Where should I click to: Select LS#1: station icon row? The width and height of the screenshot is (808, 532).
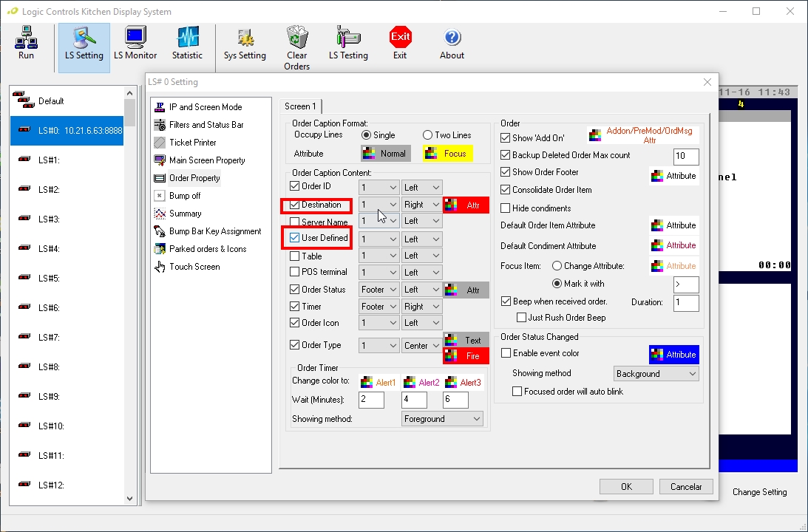click(67, 160)
